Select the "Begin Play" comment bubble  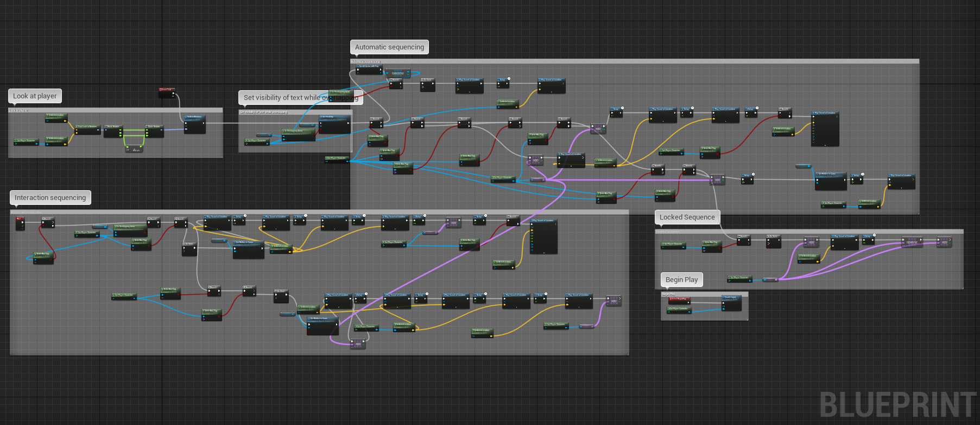pyautogui.click(x=681, y=280)
